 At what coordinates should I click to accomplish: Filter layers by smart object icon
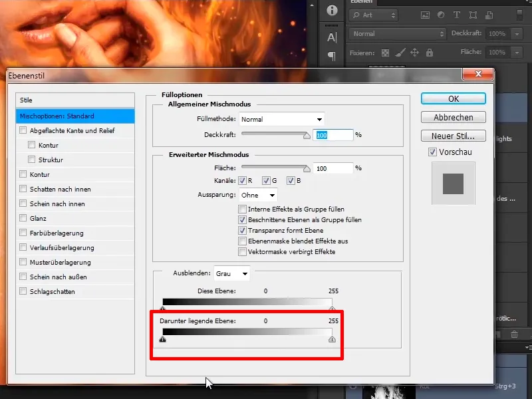pos(489,15)
